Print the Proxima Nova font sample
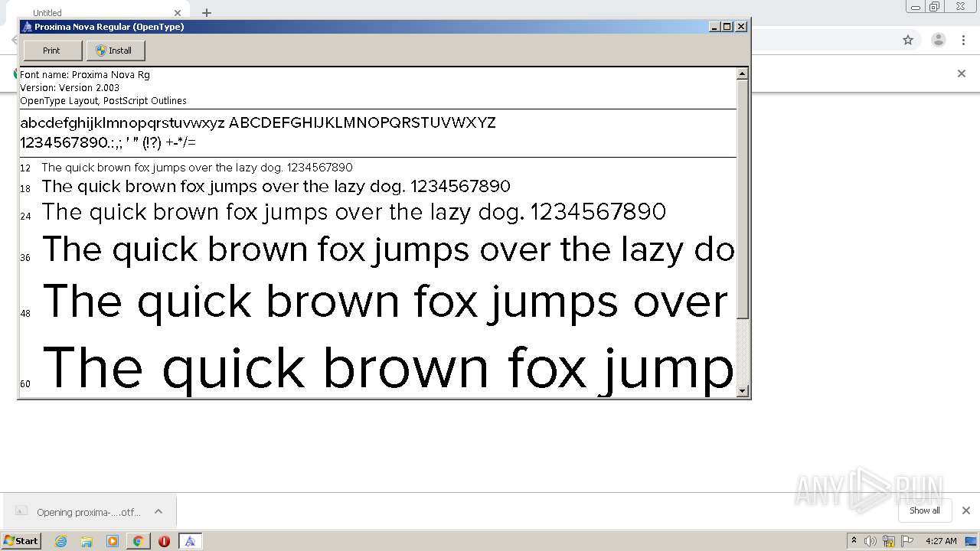 click(52, 51)
